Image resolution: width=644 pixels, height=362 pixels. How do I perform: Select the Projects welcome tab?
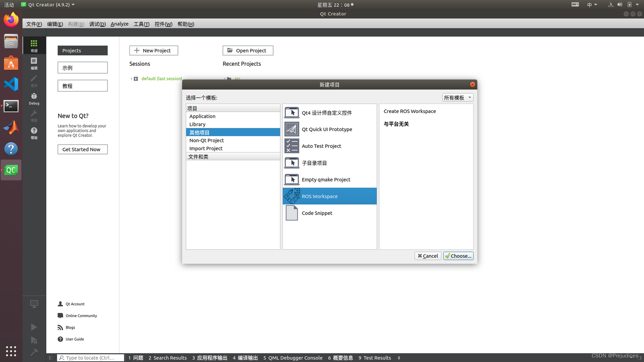[x=83, y=50]
